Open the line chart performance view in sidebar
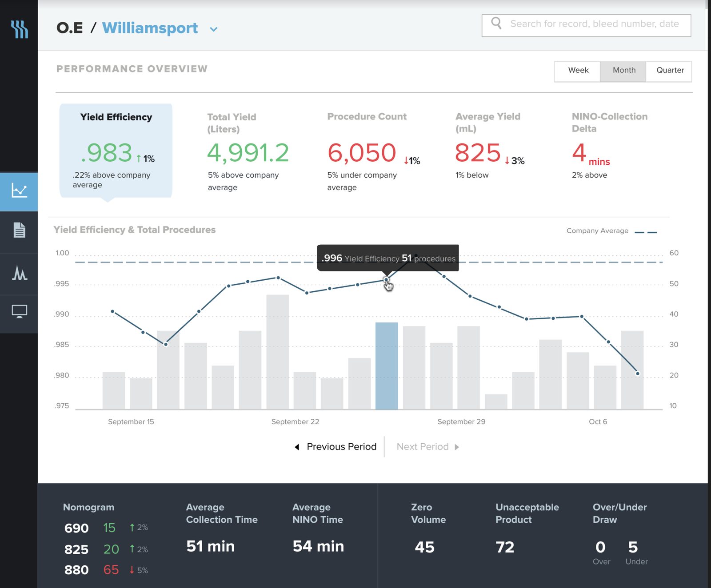Screen dimensions: 711x588 pyautogui.click(x=19, y=191)
